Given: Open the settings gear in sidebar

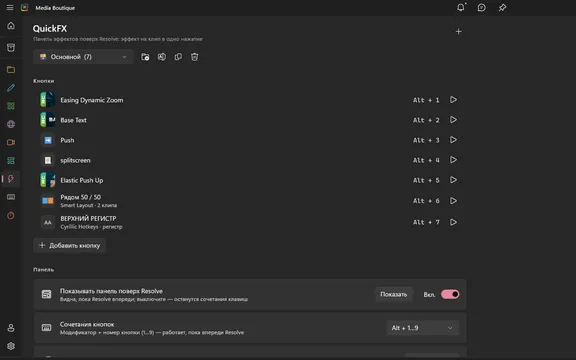Looking at the screenshot, I should click(11, 346).
